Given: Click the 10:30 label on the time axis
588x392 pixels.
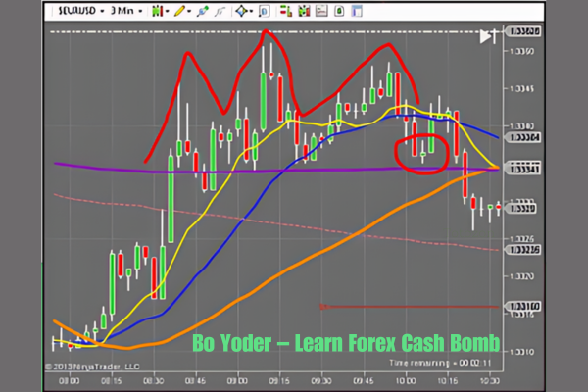Looking at the screenshot, I should [490, 381].
